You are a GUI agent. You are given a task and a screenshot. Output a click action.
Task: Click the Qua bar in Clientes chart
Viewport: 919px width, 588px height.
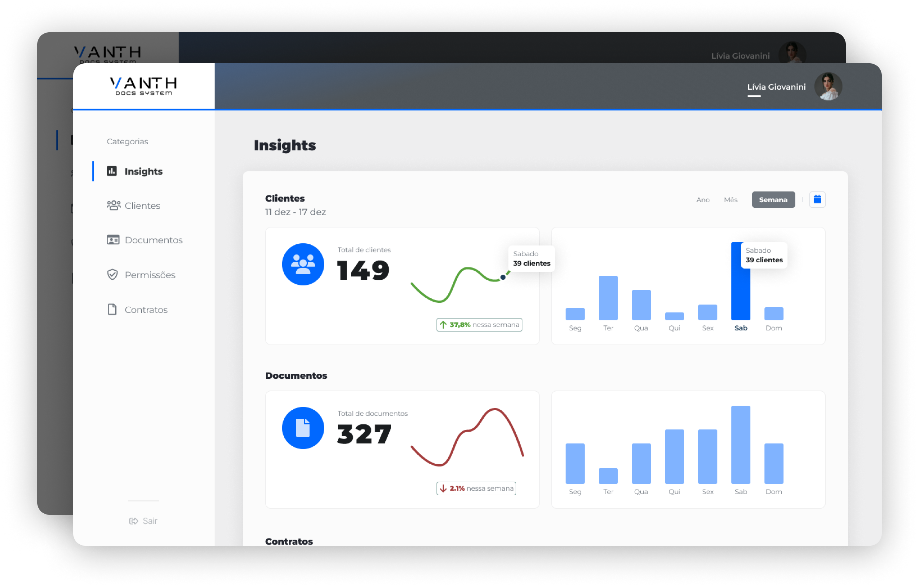pyautogui.click(x=641, y=305)
